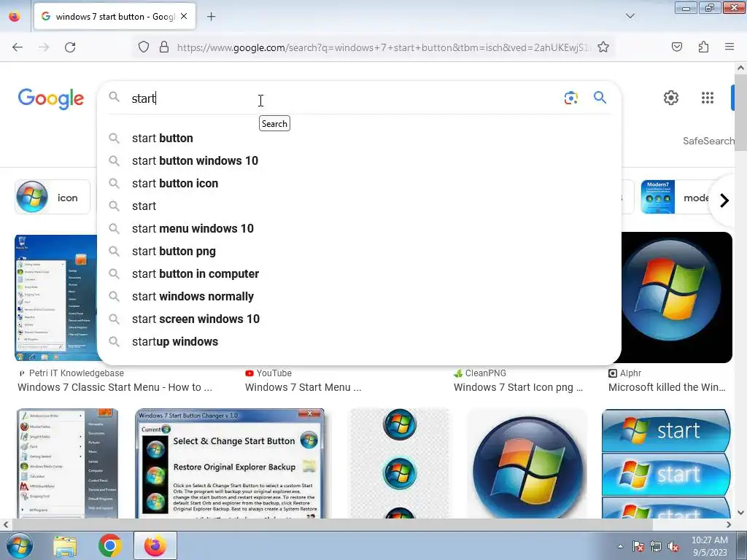Choose 'start button windows 10' suggestion
747x560 pixels.
(359, 160)
